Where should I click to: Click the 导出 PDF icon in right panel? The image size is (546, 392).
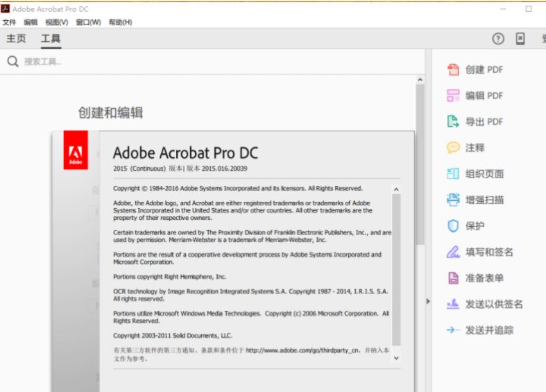point(453,121)
